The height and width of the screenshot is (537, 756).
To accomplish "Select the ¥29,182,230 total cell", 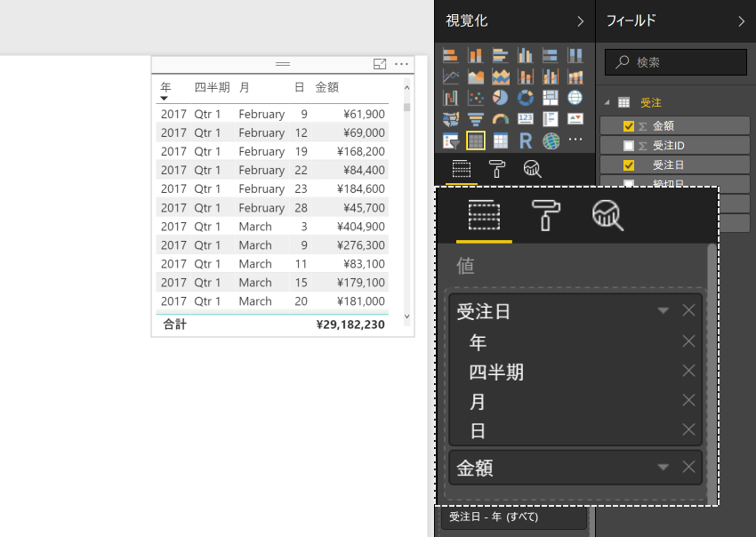I will pyautogui.click(x=350, y=325).
